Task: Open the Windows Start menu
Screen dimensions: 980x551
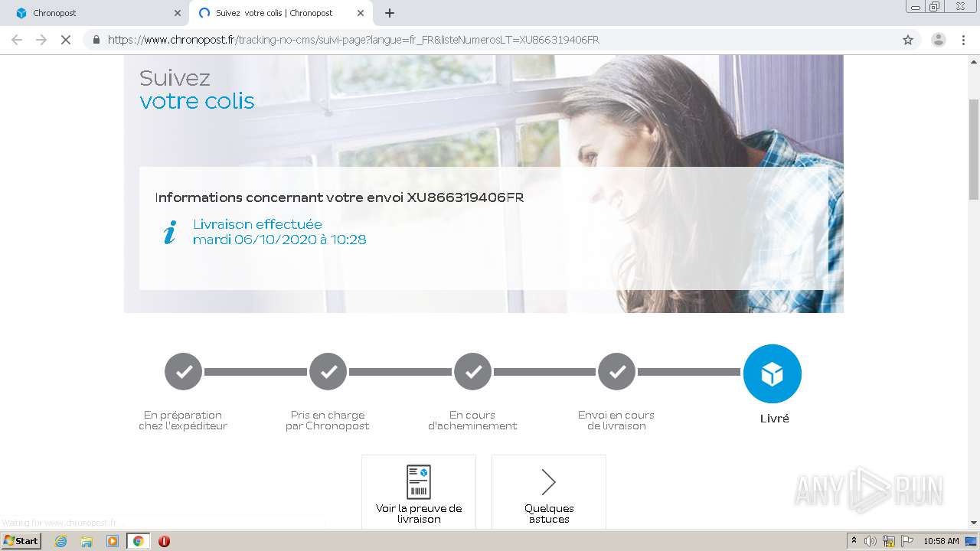Action: pyautogui.click(x=21, y=541)
